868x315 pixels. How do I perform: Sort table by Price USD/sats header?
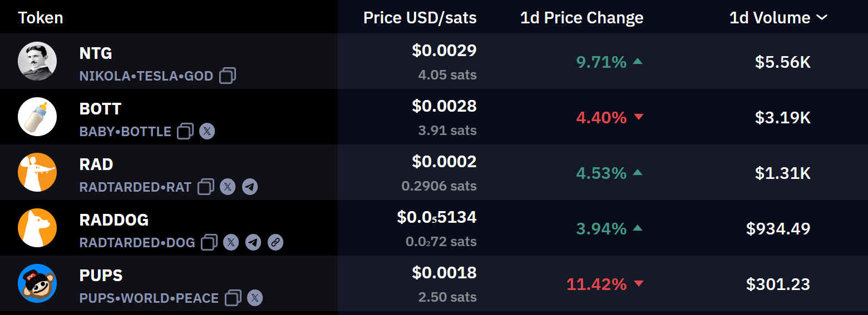420,18
